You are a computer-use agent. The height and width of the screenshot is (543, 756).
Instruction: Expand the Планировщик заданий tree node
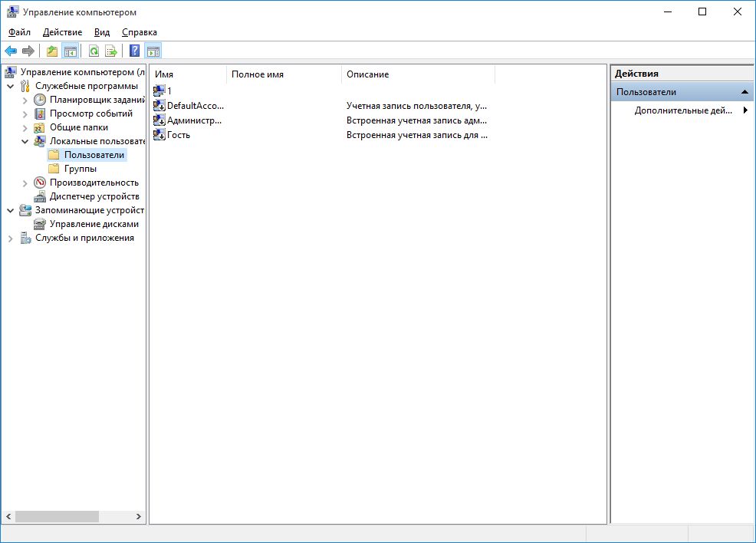point(25,100)
